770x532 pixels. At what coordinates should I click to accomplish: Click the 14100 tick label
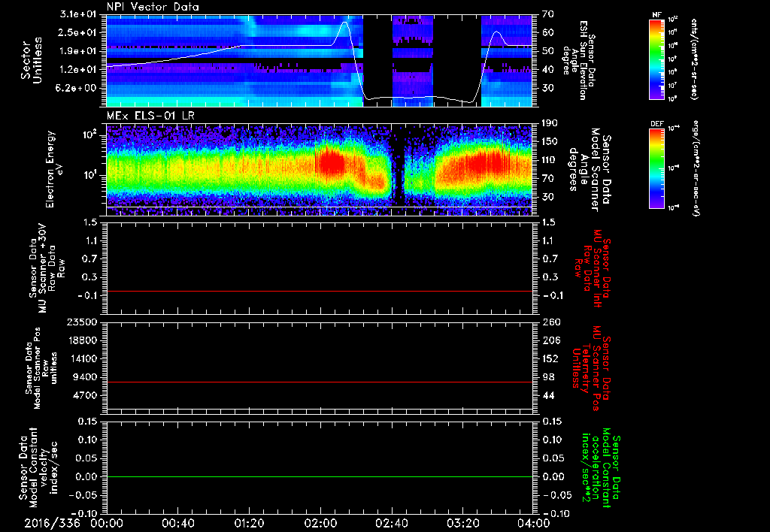click(83, 358)
